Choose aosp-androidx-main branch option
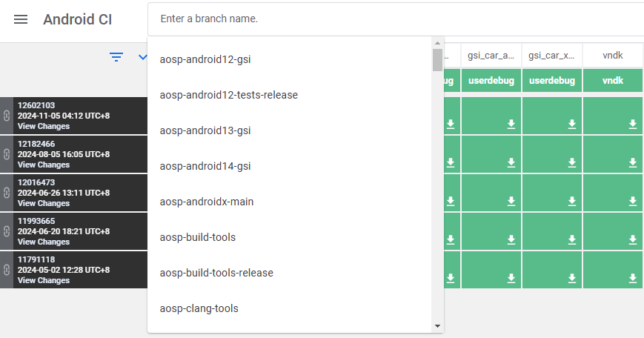Screen dimensions: 644x338 coord(207,202)
